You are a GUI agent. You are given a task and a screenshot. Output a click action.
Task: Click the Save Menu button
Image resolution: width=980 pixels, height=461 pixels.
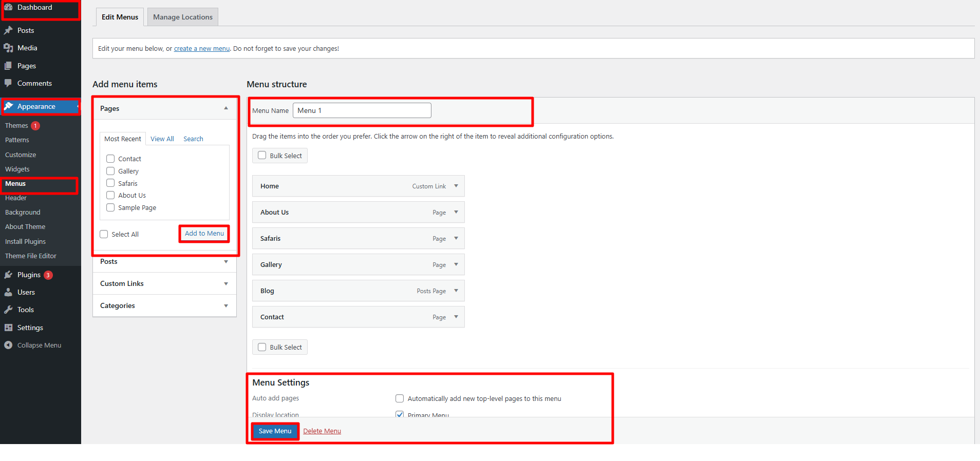pos(275,431)
